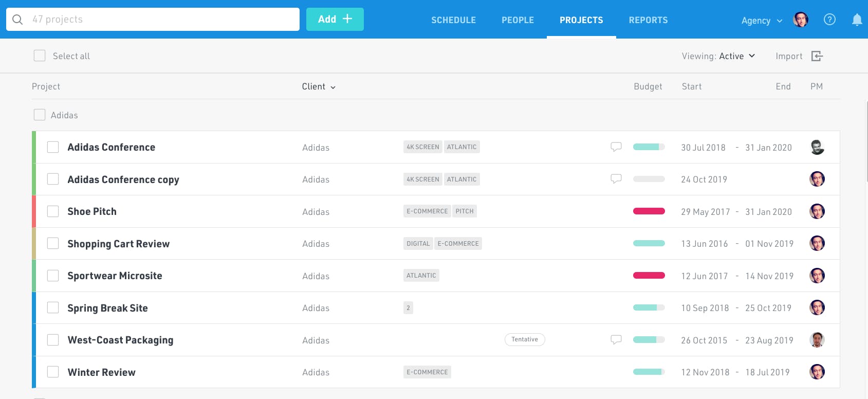868x399 pixels.
Task: Tick the Select all checkbox
Action: (x=40, y=56)
